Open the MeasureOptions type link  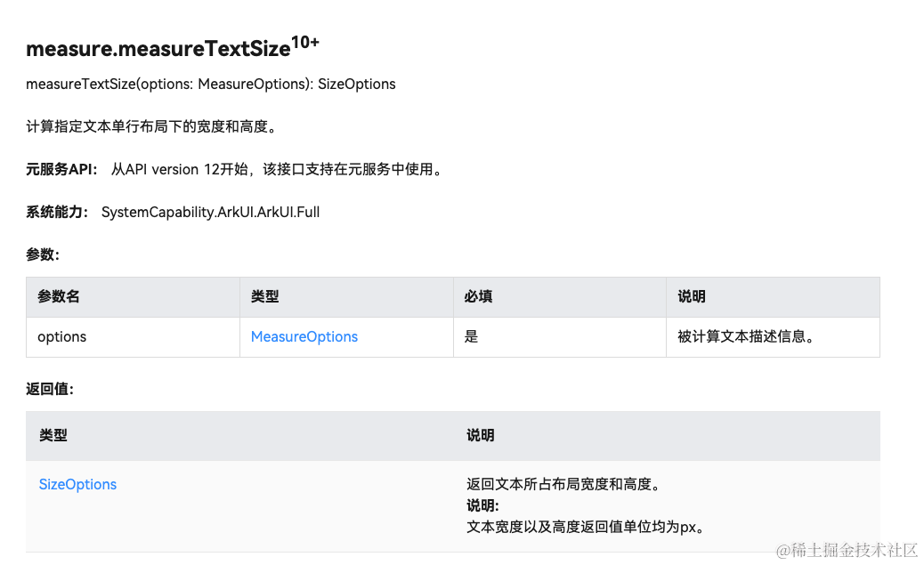coord(303,336)
